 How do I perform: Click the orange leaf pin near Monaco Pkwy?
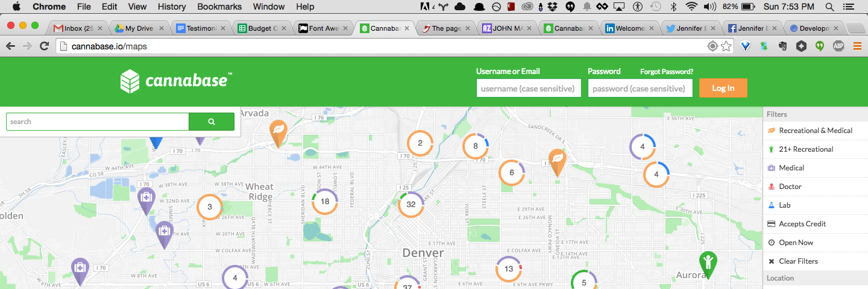(x=558, y=162)
